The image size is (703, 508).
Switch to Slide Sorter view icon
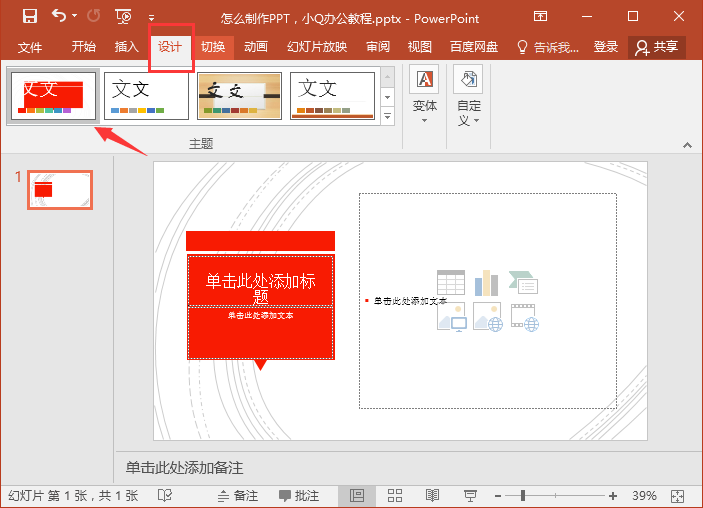pyautogui.click(x=395, y=496)
